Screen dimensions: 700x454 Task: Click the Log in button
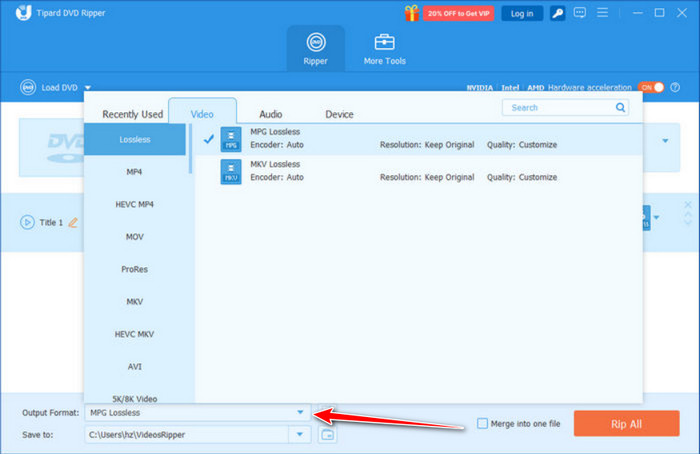pos(522,13)
